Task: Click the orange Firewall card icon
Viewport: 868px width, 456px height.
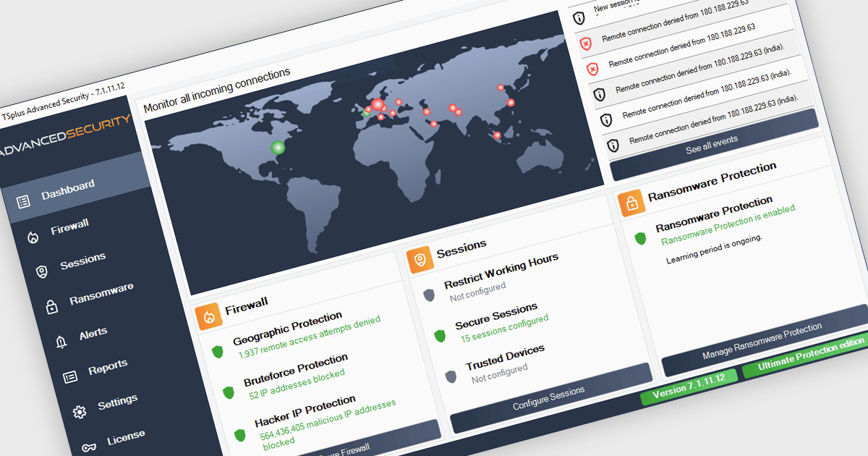Action: [209, 316]
